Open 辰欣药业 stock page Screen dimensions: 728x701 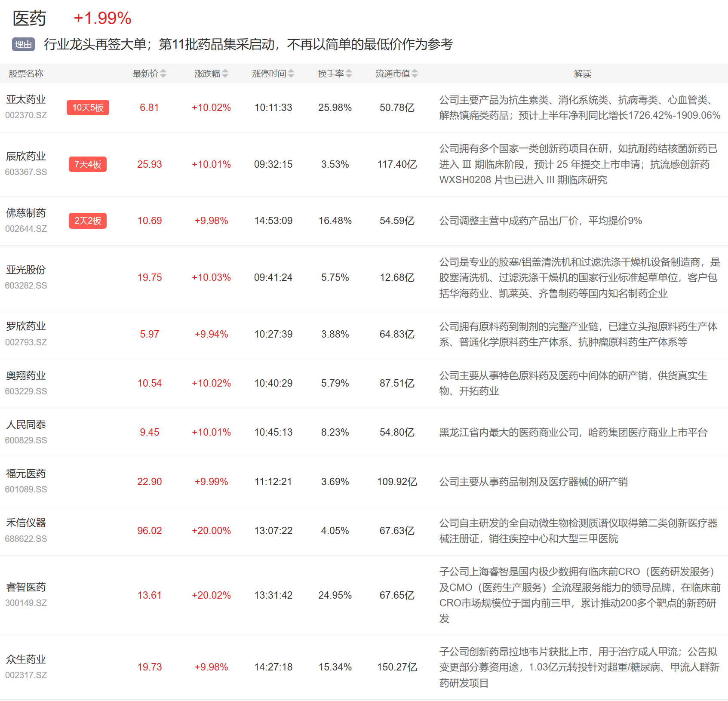point(26,157)
